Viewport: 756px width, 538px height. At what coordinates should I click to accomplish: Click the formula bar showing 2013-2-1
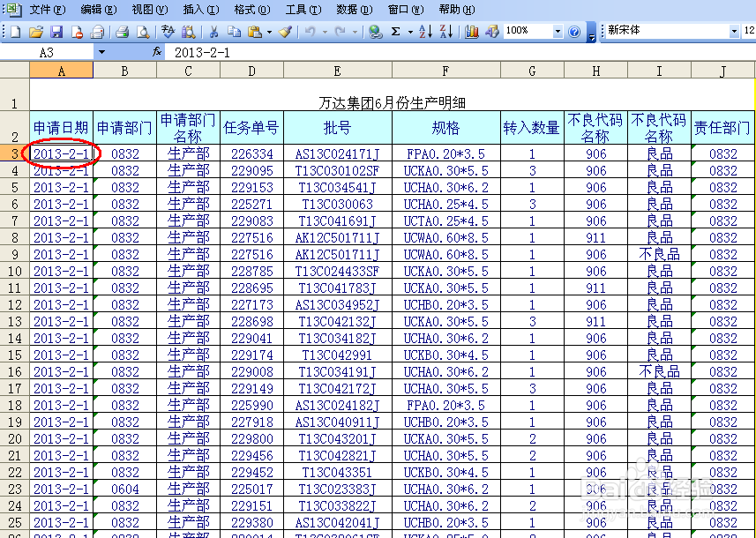tap(459, 52)
